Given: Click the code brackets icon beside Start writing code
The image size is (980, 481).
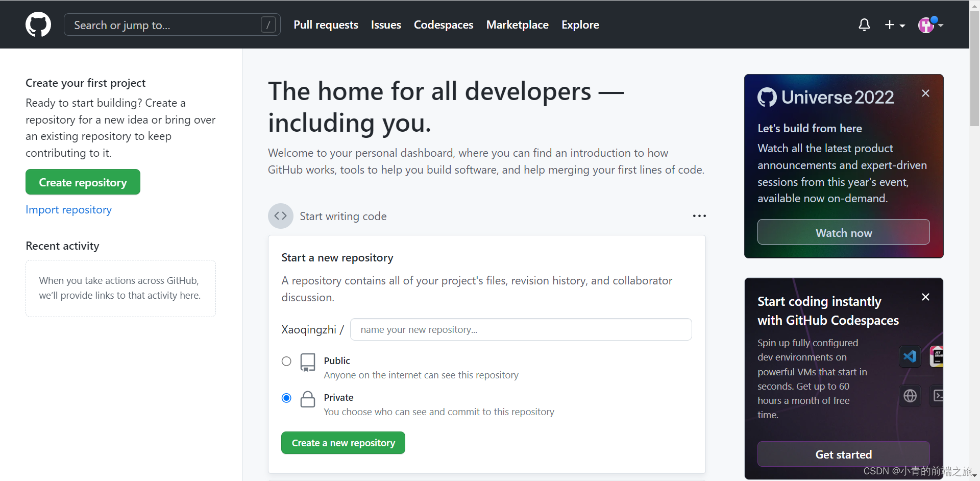Looking at the screenshot, I should point(281,216).
